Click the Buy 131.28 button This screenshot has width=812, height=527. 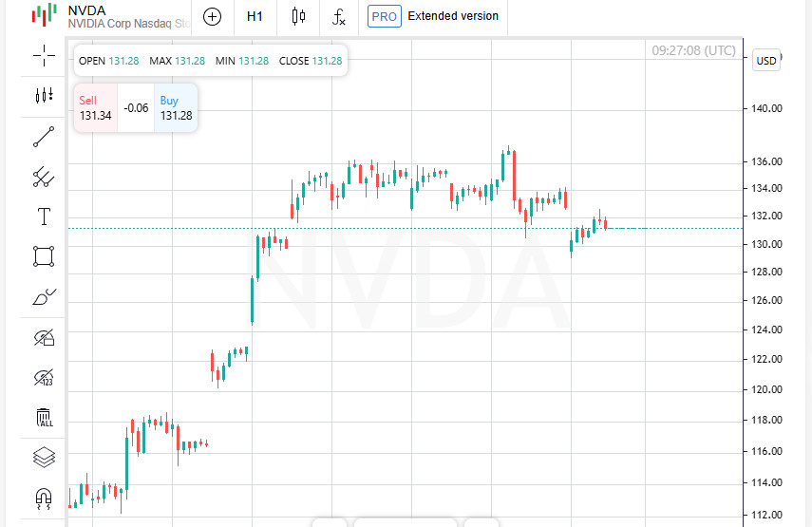point(176,107)
